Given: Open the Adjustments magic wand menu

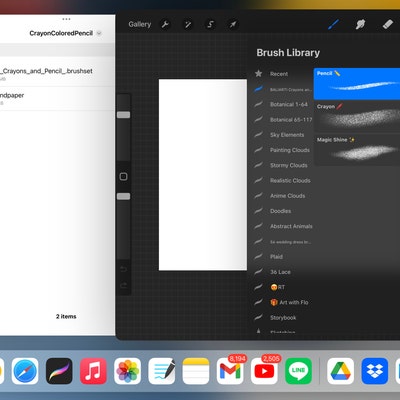Looking at the screenshot, I should click(x=188, y=24).
